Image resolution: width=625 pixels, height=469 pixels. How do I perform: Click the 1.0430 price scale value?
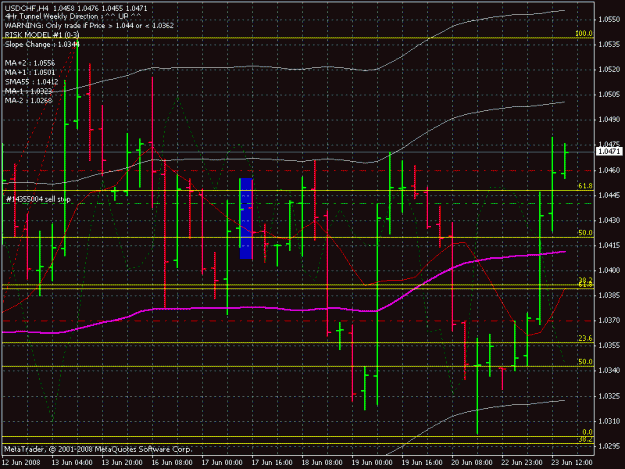tap(609, 220)
